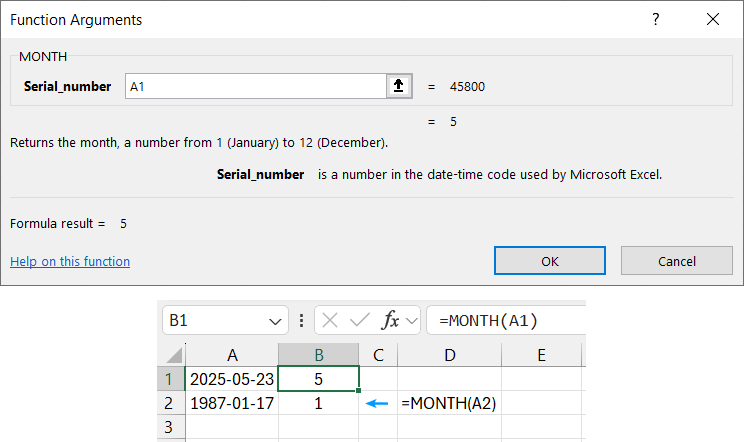This screenshot has width=744, height=442.
Task: Click cell containing 1987-01-17
Action: tap(232, 403)
